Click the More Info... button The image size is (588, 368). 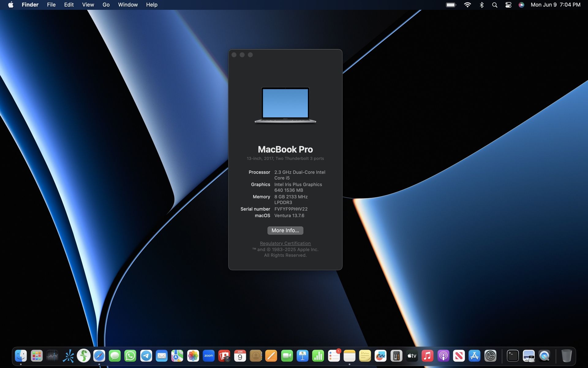tap(285, 230)
